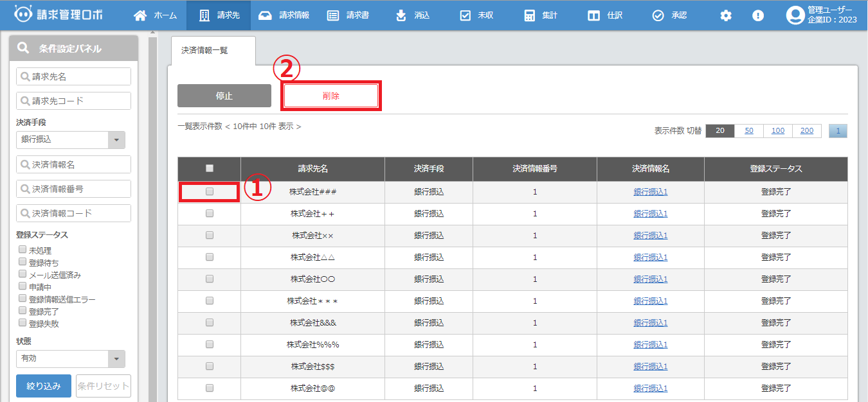Click the 承認 checkmark circle icon
Screen dimensions: 868x402
658,15
